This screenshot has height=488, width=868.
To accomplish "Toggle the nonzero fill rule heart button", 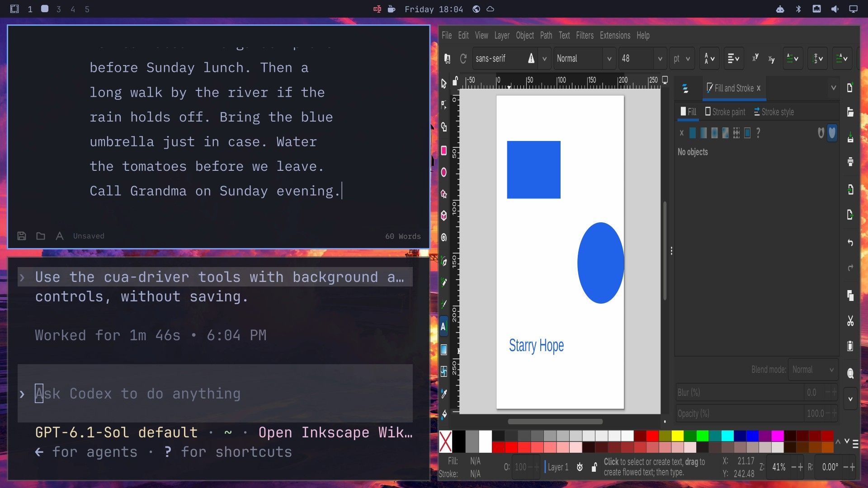I will 832,133.
